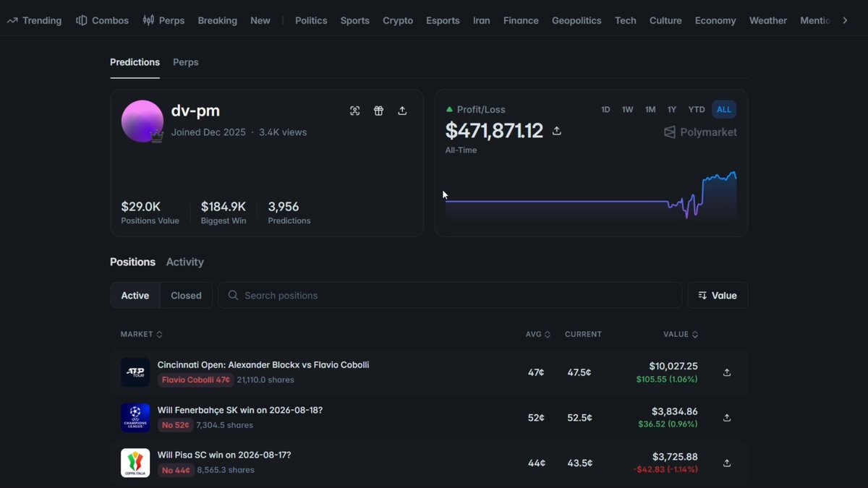Open the Coppa Italia market thumbnail
The image size is (868, 488).
[x=135, y=463]
